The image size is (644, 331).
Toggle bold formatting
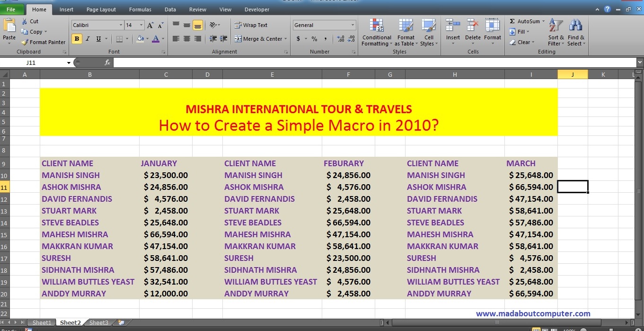(x=77, y=38)
